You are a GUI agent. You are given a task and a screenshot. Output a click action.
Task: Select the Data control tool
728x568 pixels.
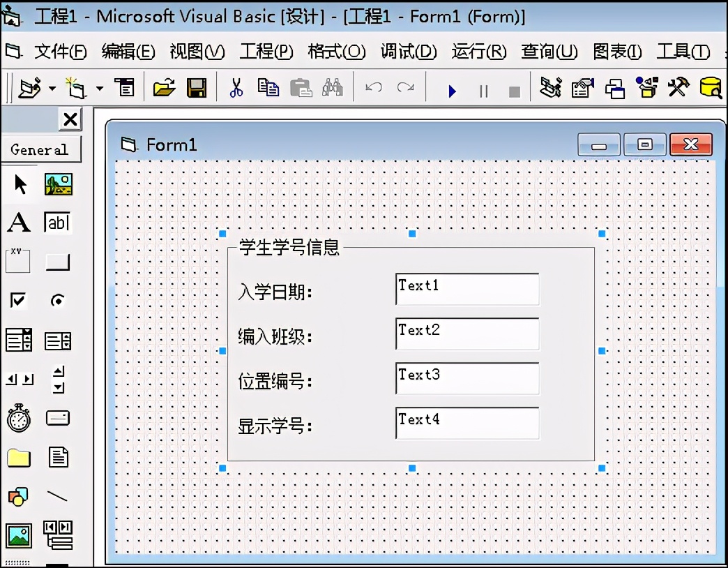[58, 535]
